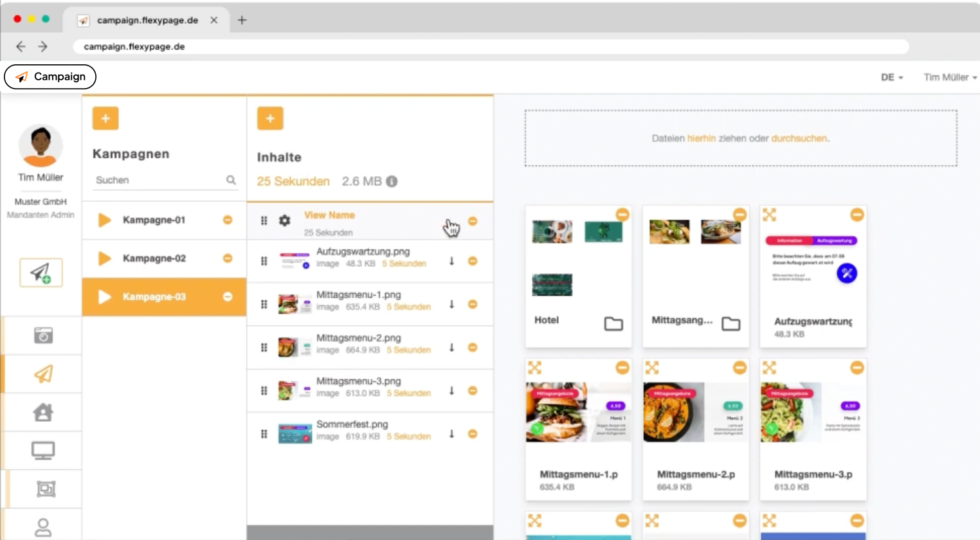Image resolution: width=980 pixels, height=540 pixels.
Task: Go forward in browser history
Action: tap(43, 46)
